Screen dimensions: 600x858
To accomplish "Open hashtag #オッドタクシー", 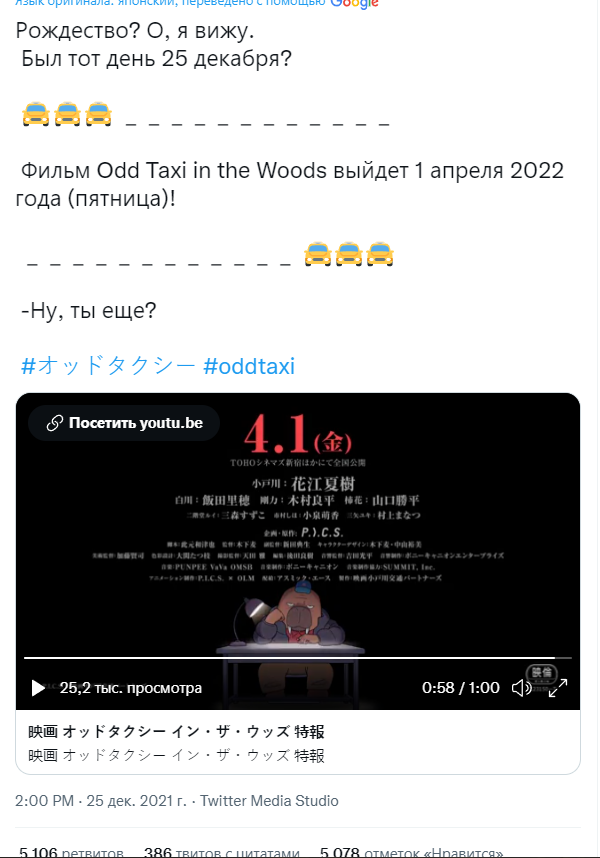I will [108, 366].
